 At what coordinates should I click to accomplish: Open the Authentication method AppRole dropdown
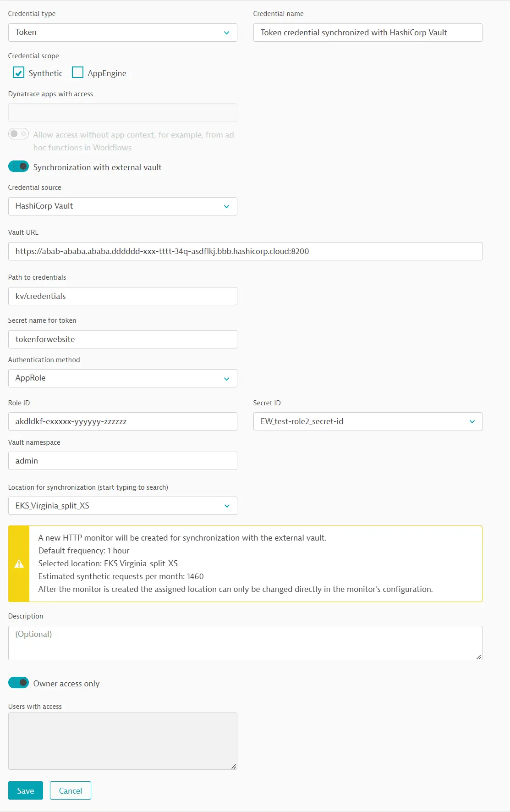pyautogui.click(x=122, y=378)
